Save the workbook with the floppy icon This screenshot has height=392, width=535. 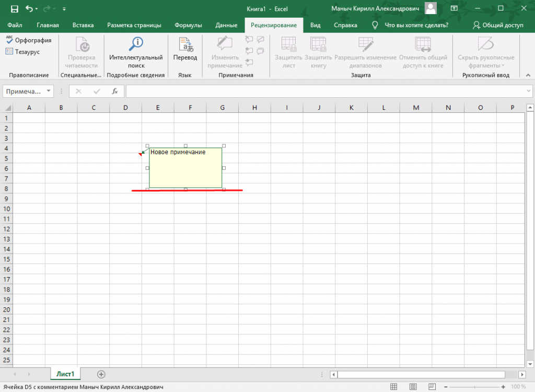[x=14, y=9]
